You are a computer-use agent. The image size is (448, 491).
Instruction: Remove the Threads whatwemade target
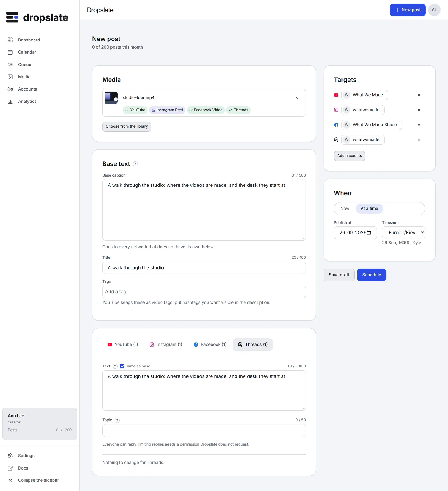(419, 140)
